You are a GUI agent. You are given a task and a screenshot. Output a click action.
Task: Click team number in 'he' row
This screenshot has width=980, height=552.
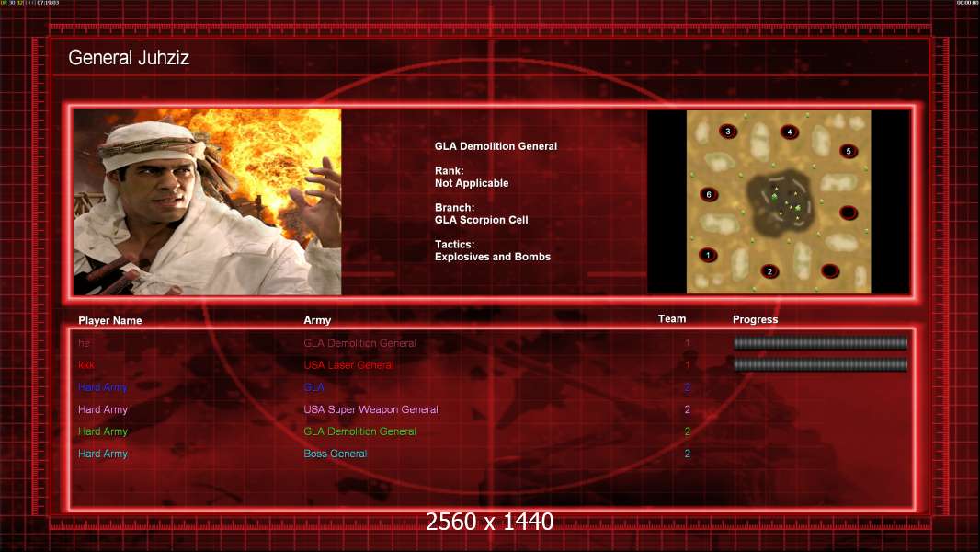click(x=687, y=343)
